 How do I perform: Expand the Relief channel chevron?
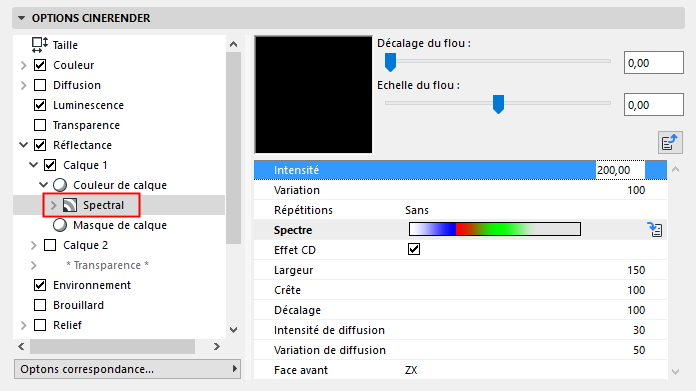(24, 325)
